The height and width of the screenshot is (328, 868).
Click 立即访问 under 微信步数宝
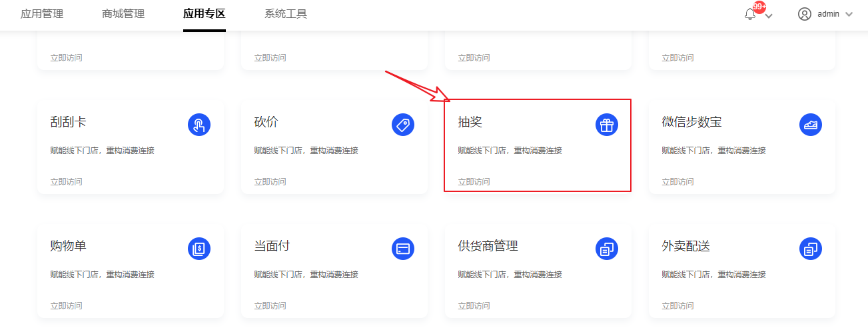(x=678, y=181)
